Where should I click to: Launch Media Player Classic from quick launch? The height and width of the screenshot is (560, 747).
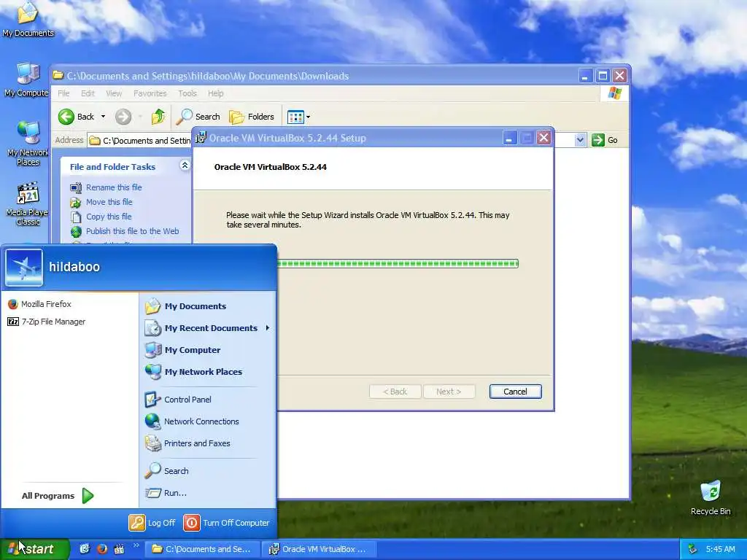coord(119,549)
